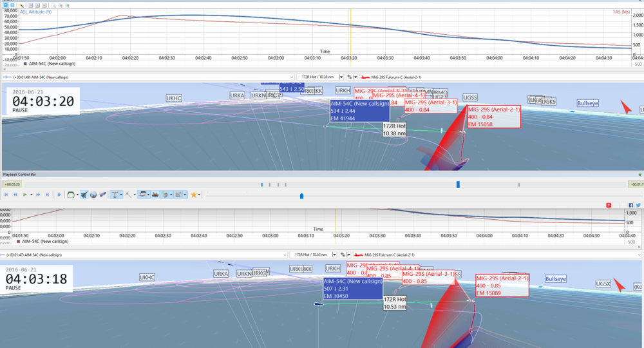Click the 04:03:20 clock display
Screen dimensions: 644x348
click(43, 101)
